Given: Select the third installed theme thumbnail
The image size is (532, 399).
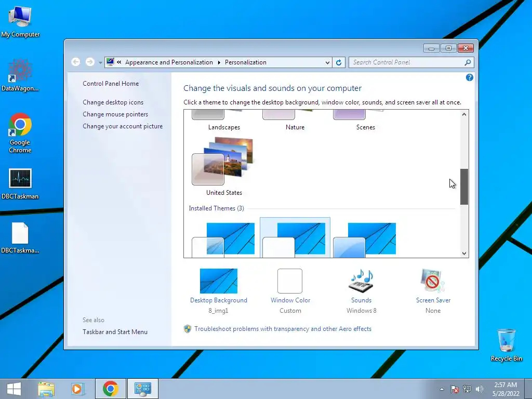Looking at the screenshot, I should 365,240.
